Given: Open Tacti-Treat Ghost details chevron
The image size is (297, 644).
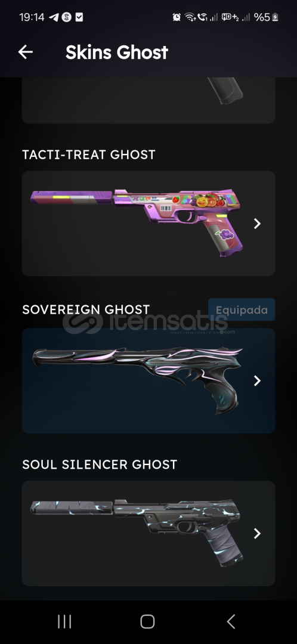Looking at the screenshot, I should 257,224.
